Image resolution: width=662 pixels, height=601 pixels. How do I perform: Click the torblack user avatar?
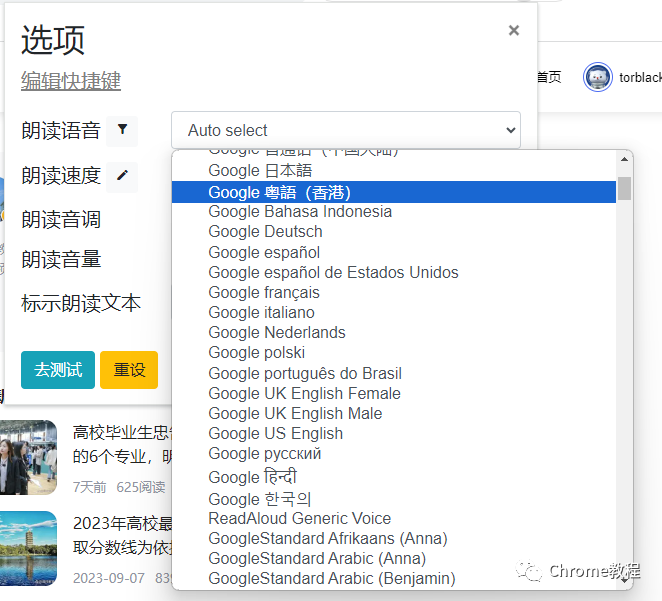click(597, 77)
